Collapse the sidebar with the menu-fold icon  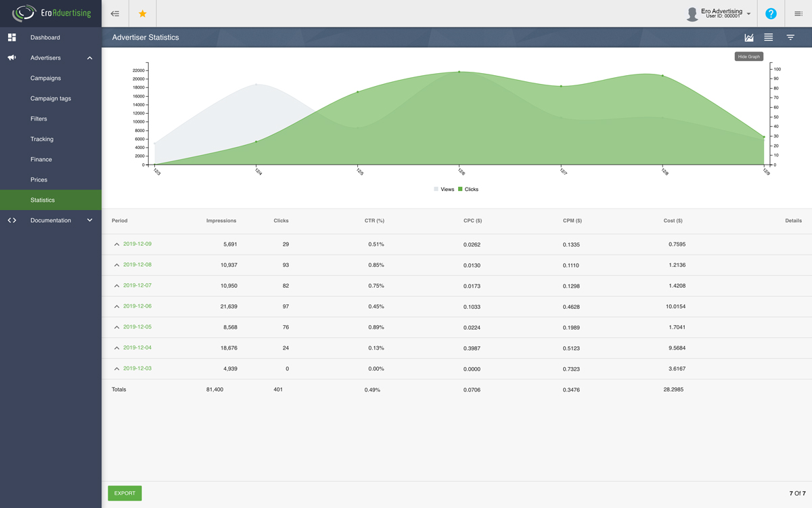tap(115, 14)
